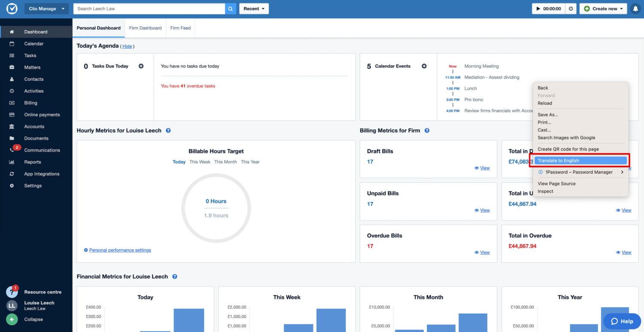Open Hourly Metrics help question icon
This screenshot has height=332, width=644.
pos(168,131)
